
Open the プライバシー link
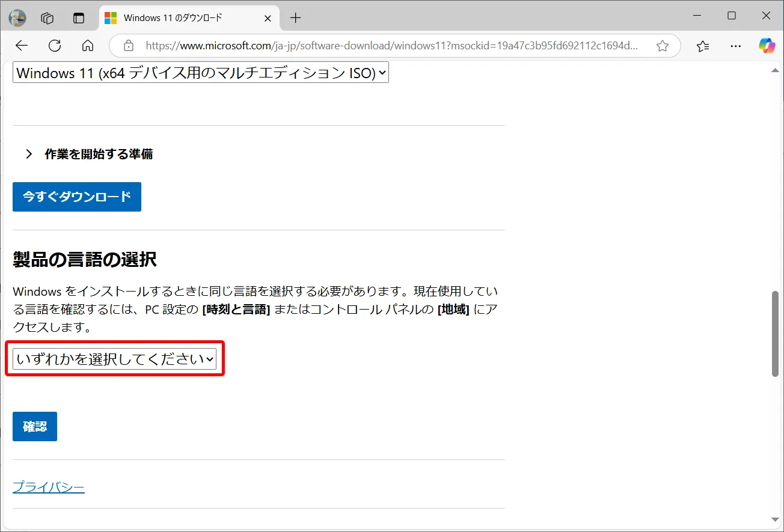coord(49,487)
